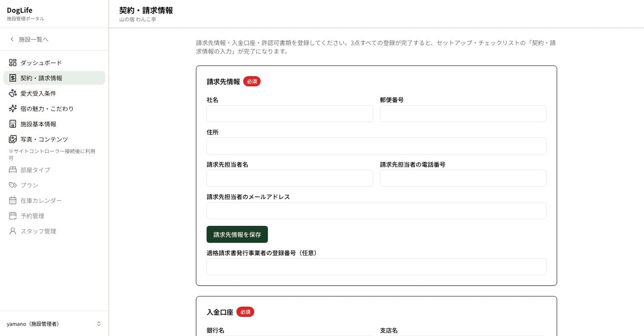This screenshot has height=336, width=644.
Task: Click the contract and billing dollar icon
Action: pos(13,78)
